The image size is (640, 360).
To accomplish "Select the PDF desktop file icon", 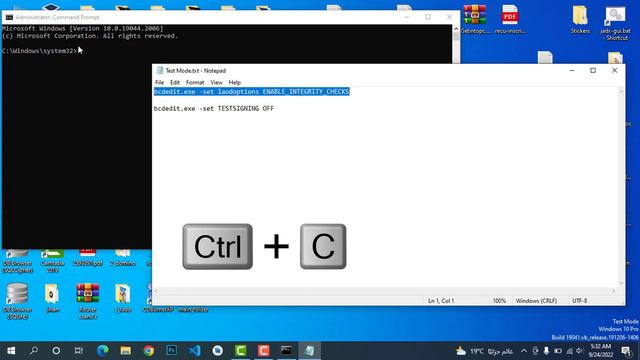I will pyautogui.click(x=510, y=19).
